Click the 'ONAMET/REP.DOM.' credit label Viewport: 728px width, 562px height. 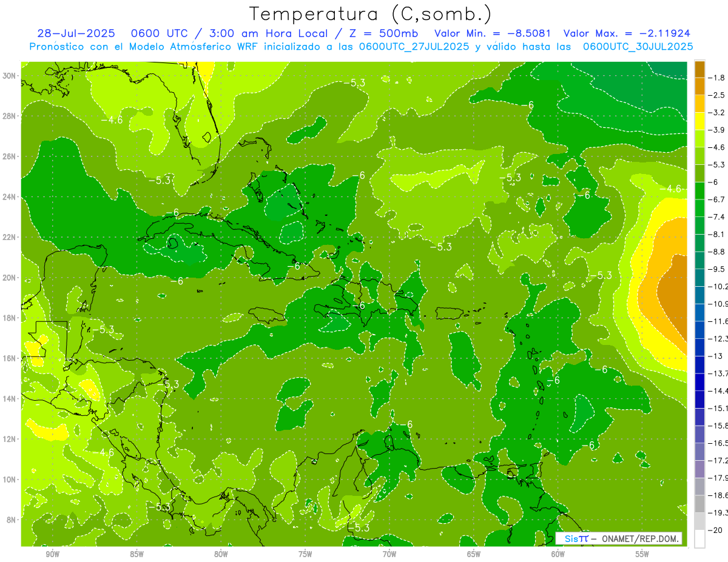pos(641,538)
